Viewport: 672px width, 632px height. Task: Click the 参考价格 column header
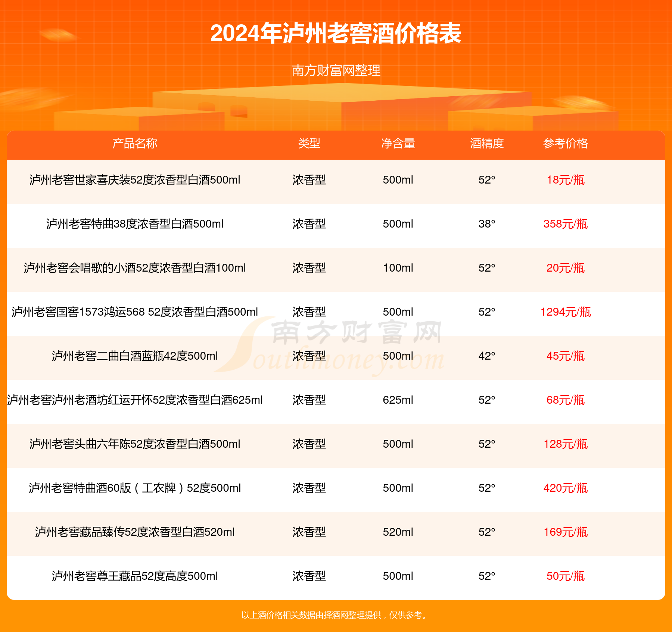click(x=566, y=143)
